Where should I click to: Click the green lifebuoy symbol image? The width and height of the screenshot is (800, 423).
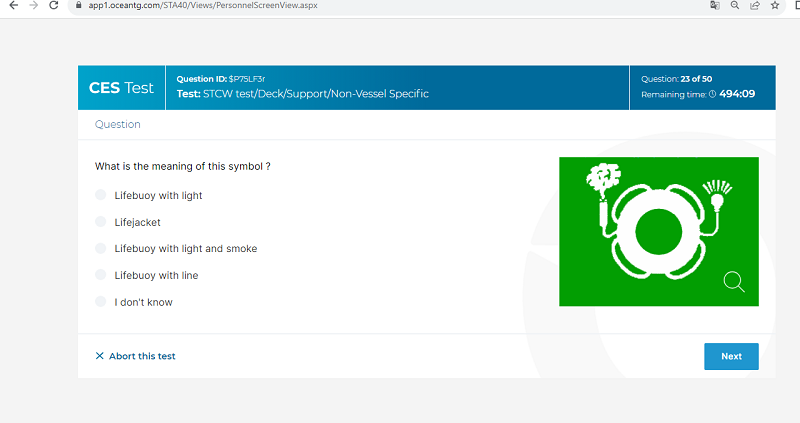[x=659, y=232]
